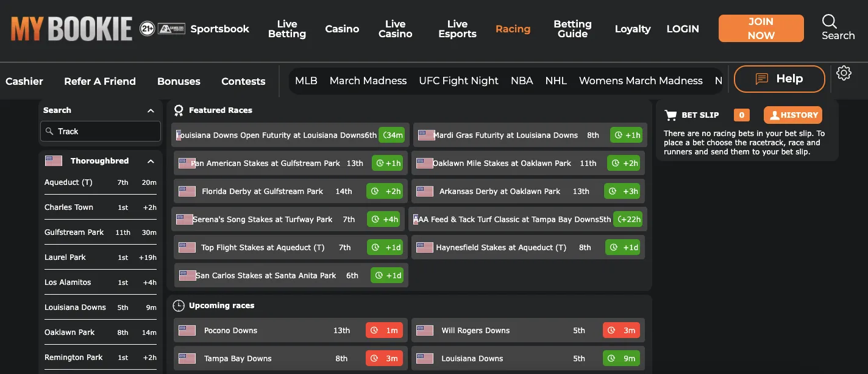The height and width of the screenshot is (374, 868).
Task: Click the bet slip cart icon
Action: pyautogui.click(x=671, y=115)
